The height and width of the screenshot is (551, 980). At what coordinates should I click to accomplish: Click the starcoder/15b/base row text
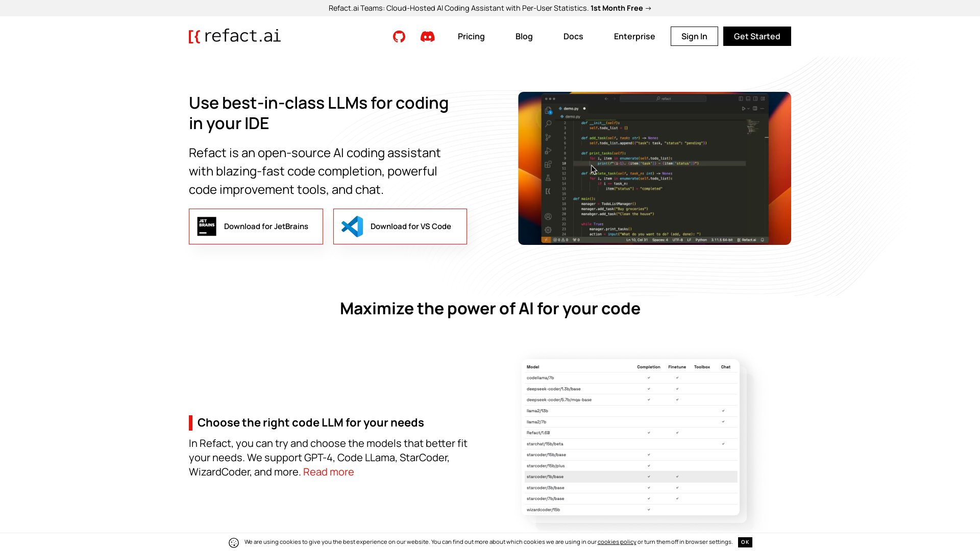[x=546, y=455]
